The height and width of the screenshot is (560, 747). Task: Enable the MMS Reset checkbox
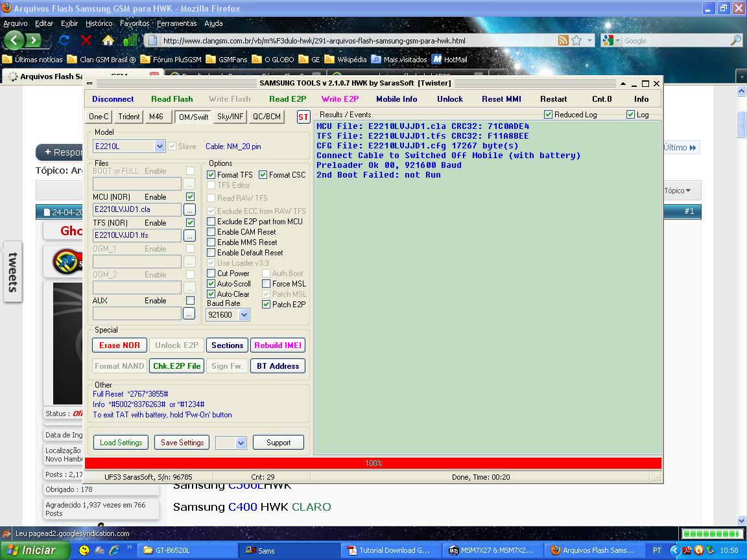coord(211,242)
